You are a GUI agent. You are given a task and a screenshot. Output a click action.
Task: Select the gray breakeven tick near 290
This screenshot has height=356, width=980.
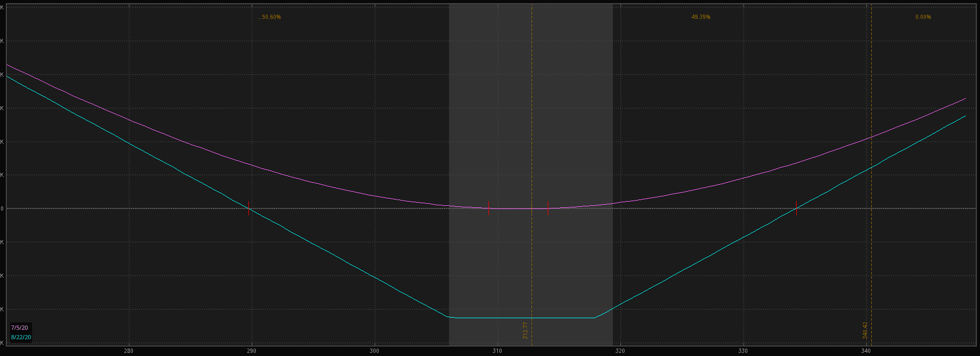[248, 208]
